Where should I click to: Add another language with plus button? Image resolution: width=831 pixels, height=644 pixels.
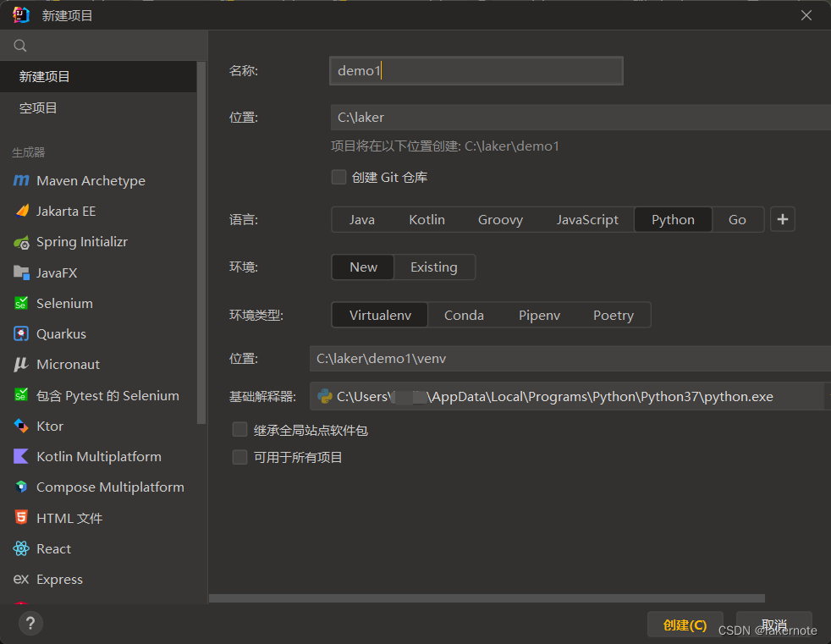pos(782,219)
